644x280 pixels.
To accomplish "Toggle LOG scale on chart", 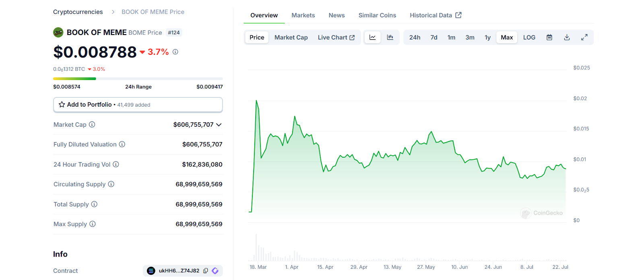I will click(529, 37).
